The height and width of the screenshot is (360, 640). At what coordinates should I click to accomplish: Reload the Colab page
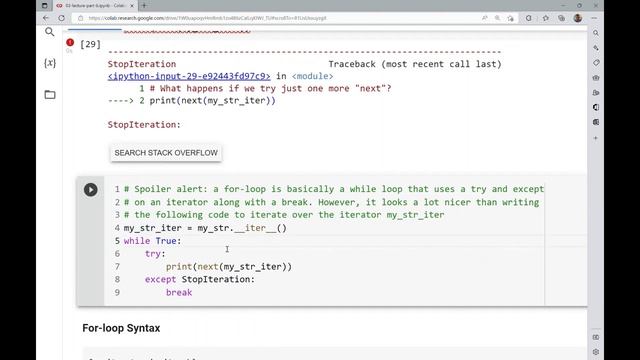pyautogui.click(x=62, y=18)
